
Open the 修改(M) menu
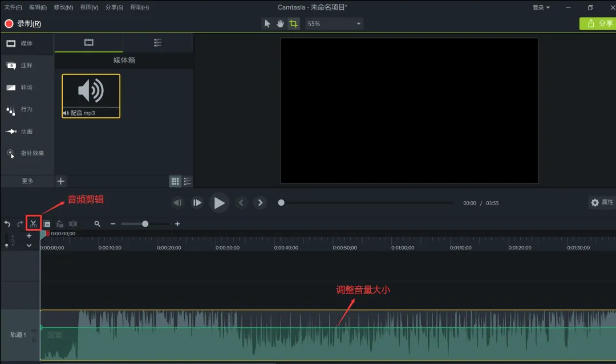(x=63, y=7)
